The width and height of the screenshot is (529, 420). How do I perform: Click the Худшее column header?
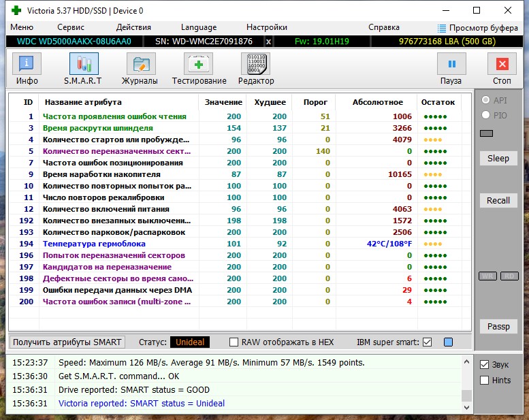270,102
